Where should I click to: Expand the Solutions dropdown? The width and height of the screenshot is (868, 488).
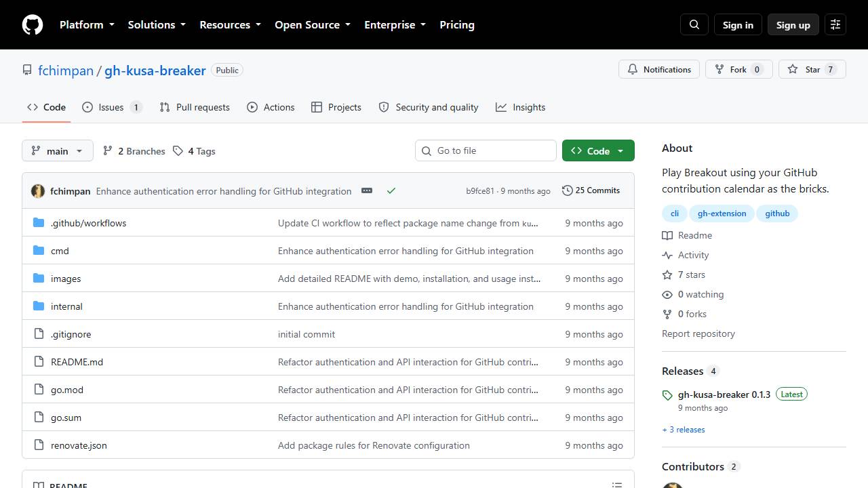point(157,25)
